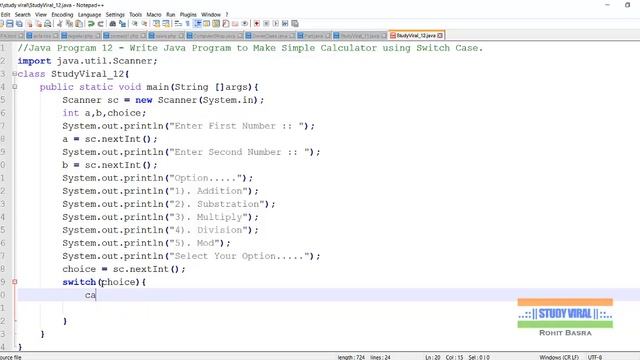
Task: Open the Window menu
Action: [211, 15]
